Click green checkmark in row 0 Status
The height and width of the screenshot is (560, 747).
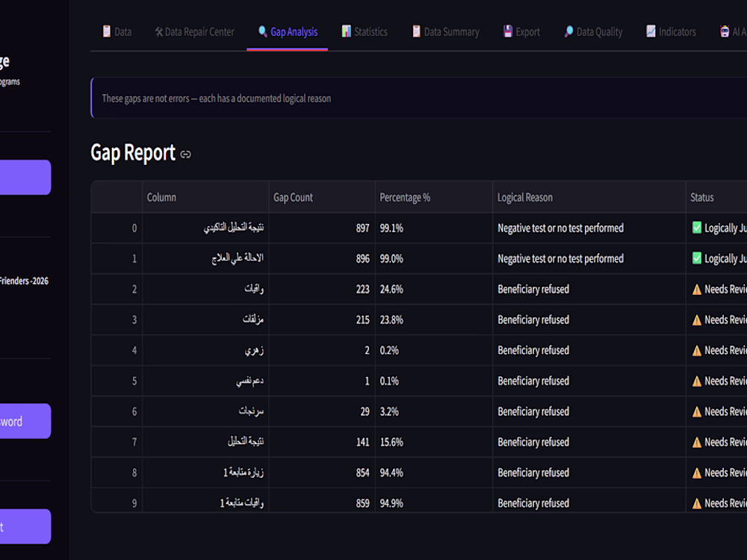696,228
